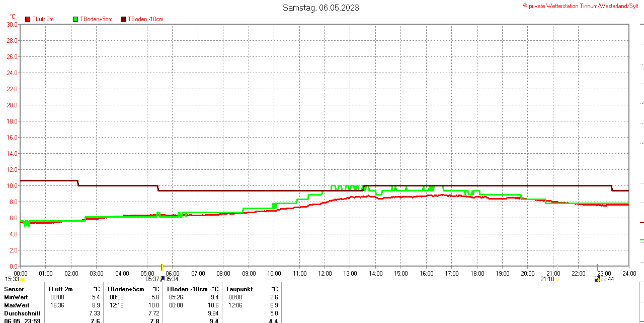Click the 12:00 label on the time axis
Viewport: 644px width, 323px height.
coord(325,274)
